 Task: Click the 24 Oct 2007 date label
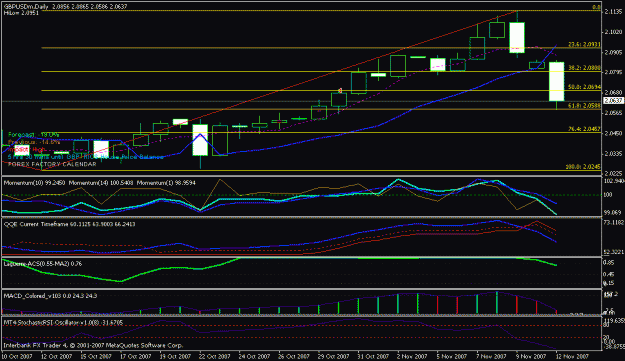(255, 356)
